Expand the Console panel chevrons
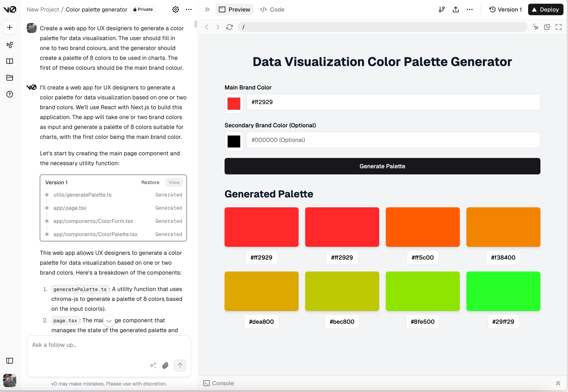Viewport: 568px width, 392px height. [x=558, y=383]
